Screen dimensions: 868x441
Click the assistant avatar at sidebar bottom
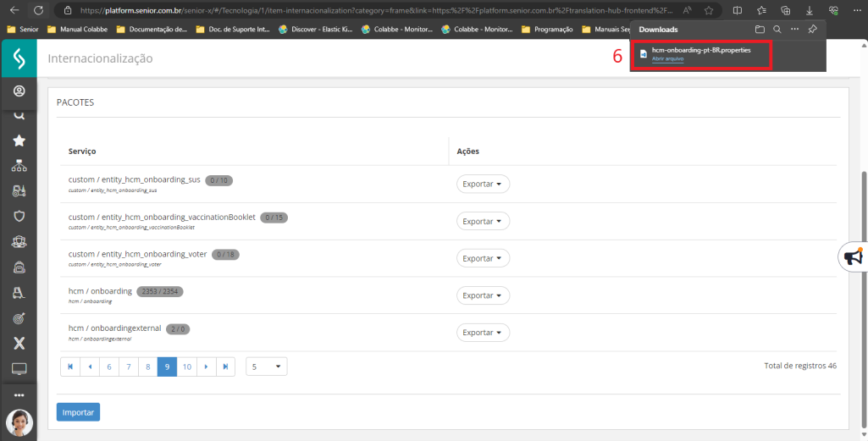coord(19,422)
